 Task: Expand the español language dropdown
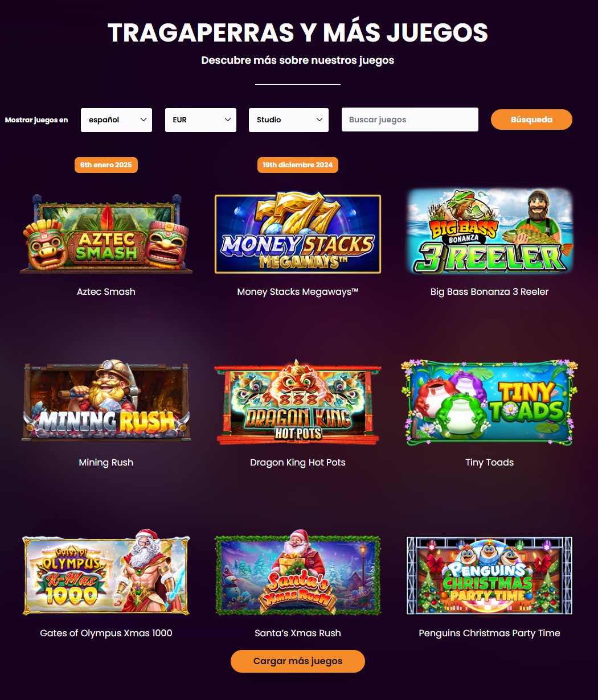[x=116, y=120]
